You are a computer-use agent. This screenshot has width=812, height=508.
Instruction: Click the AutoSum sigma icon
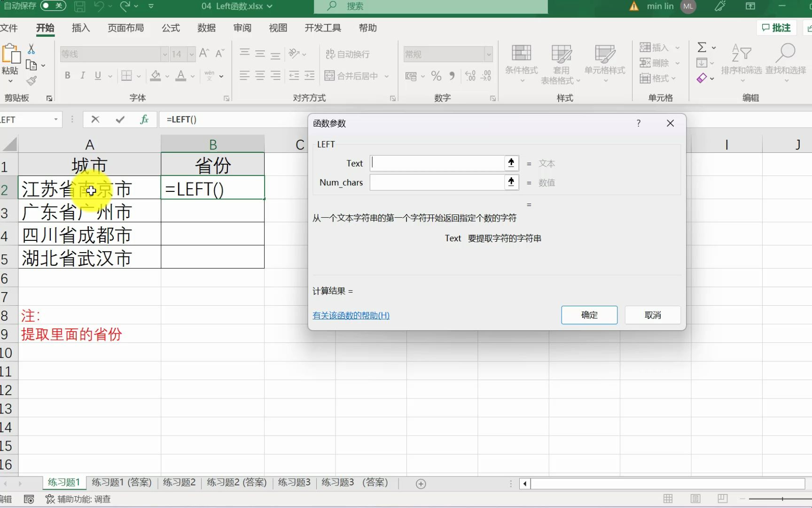(x=702, y=47)
